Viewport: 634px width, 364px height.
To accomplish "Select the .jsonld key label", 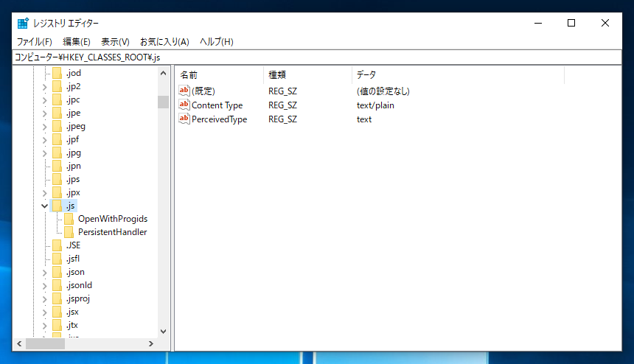I will (79, 286).
